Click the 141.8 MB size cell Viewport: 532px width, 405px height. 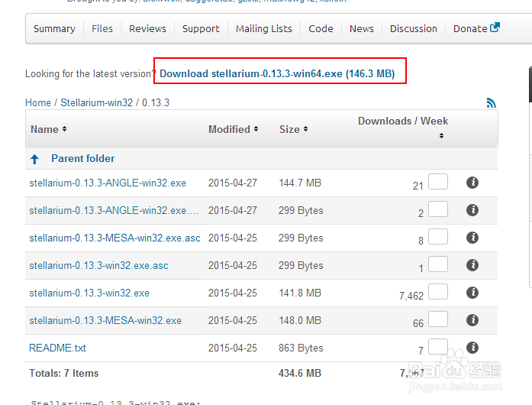pos(300,293)
